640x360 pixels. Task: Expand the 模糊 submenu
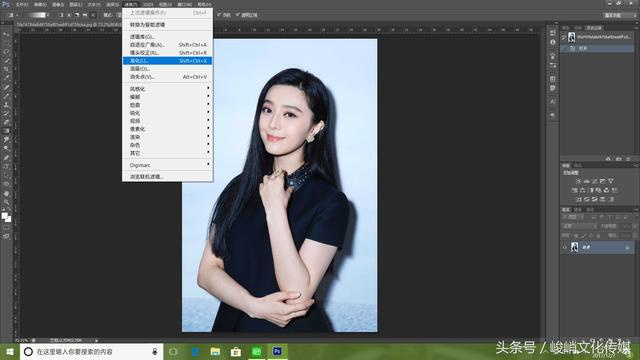(167, 97)
